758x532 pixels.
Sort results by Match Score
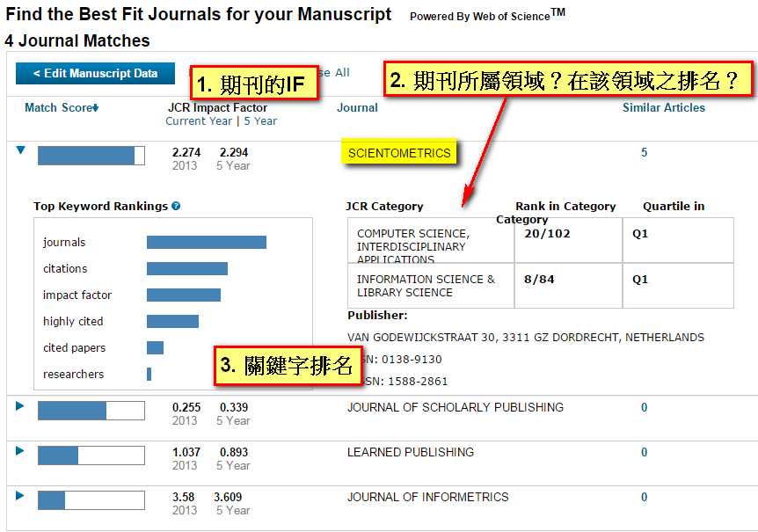62,108
